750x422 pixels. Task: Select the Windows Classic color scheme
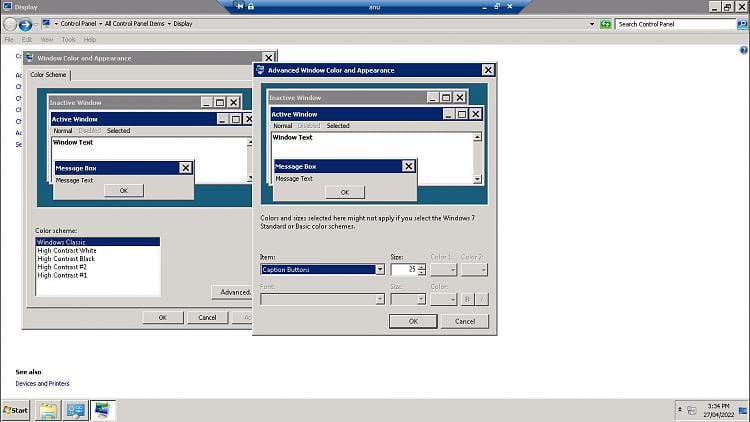[x=98, y=242]
